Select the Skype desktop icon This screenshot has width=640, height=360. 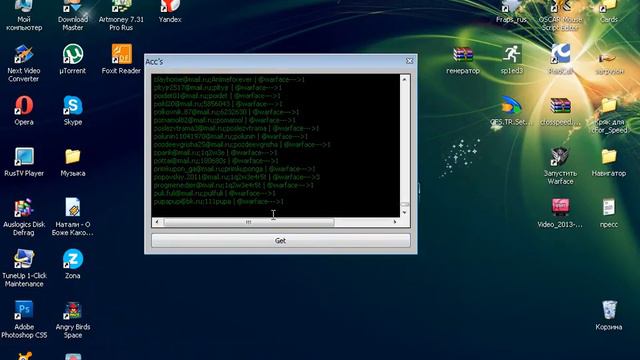pos(73,111)
